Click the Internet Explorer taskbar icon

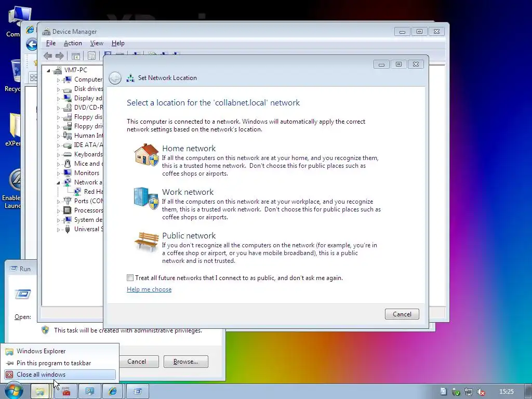(113, 392)
